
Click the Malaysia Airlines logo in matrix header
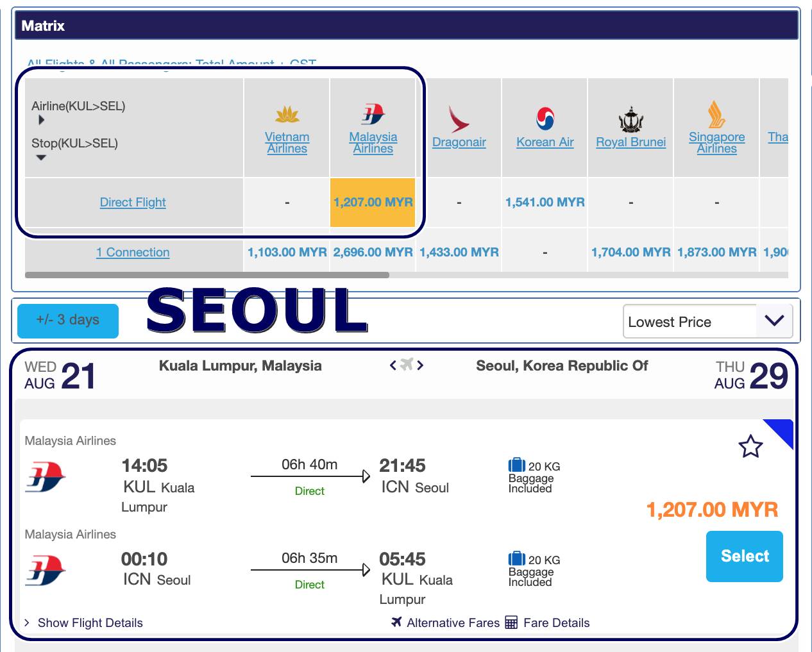(x=373, y=114)
